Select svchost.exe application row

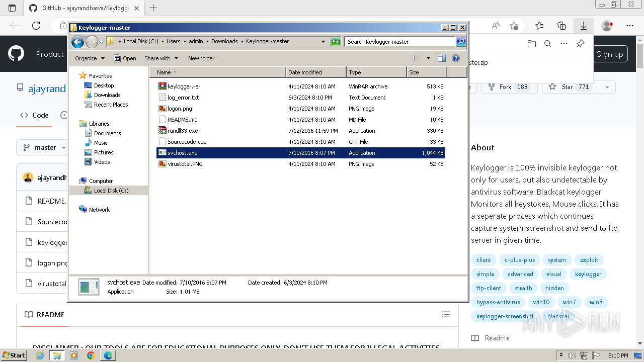tap(301, 153)
